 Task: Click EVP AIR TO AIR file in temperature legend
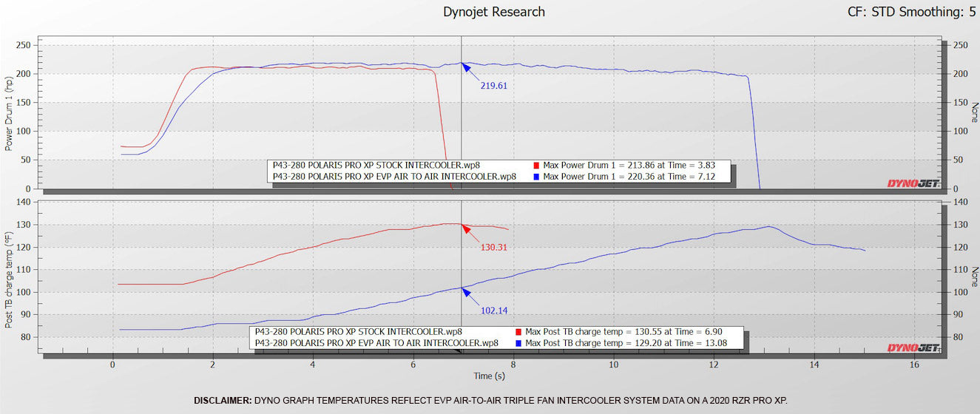(376, 343)
